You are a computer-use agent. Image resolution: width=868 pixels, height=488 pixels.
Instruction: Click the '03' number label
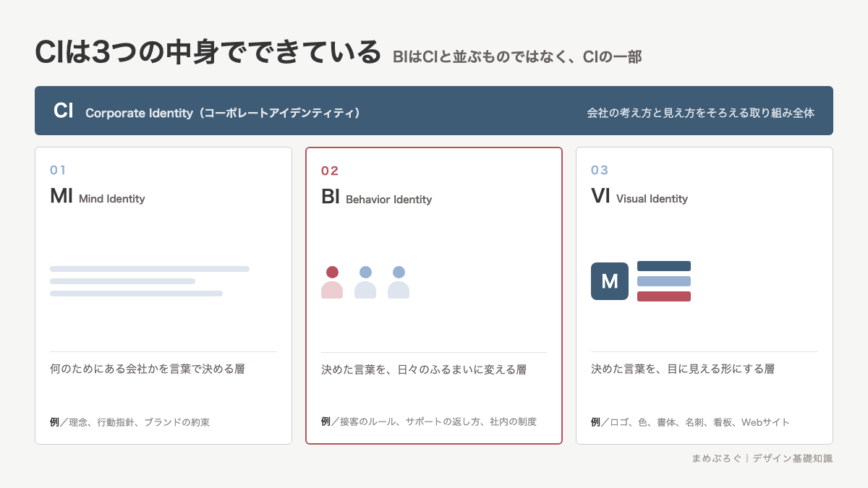point(600,170)
